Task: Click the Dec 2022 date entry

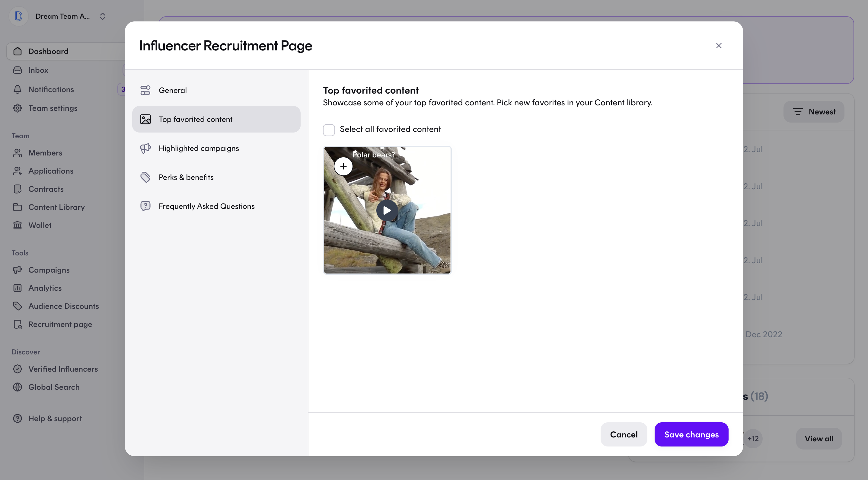Action: pyautogui.click(x=763, y=334)
